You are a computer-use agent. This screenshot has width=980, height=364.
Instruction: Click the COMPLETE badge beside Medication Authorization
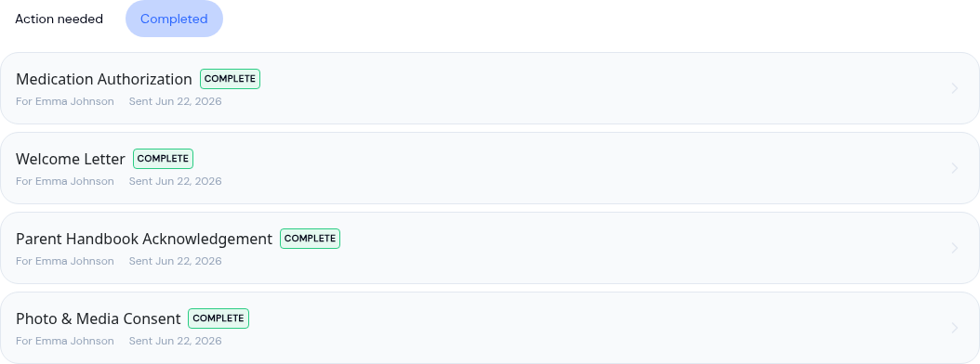point(230,79)
